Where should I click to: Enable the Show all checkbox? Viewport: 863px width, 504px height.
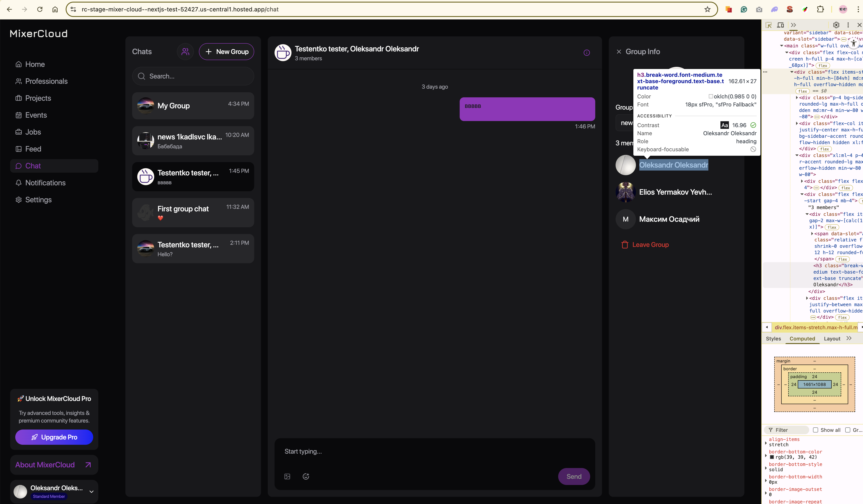pos(815,430)
